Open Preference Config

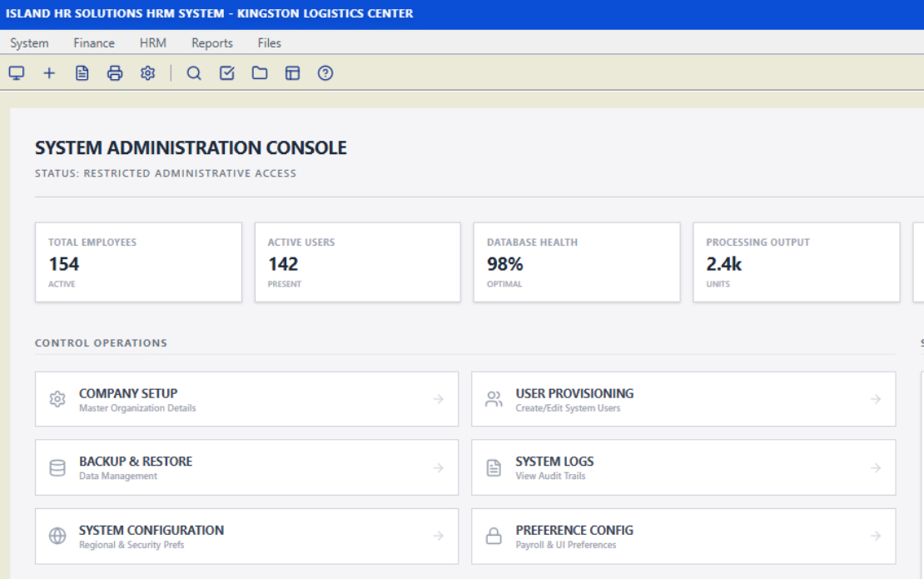click(683, 536)
